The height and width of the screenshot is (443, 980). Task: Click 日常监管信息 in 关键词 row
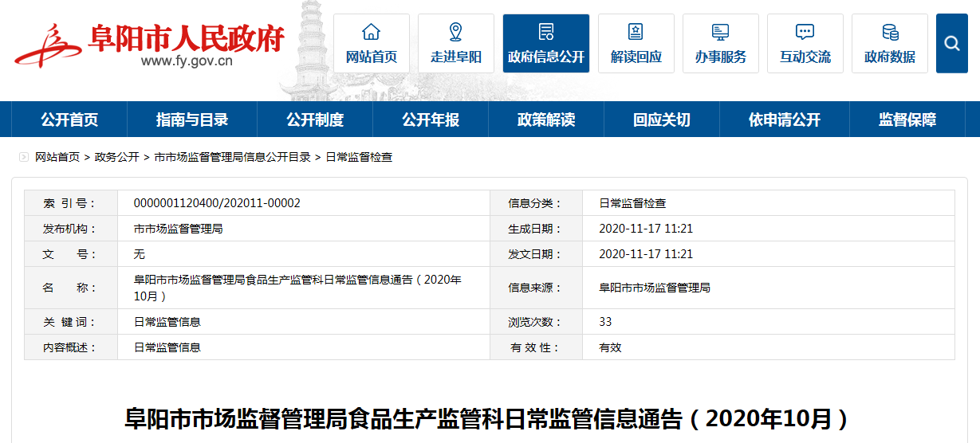[x=167, y=322]
